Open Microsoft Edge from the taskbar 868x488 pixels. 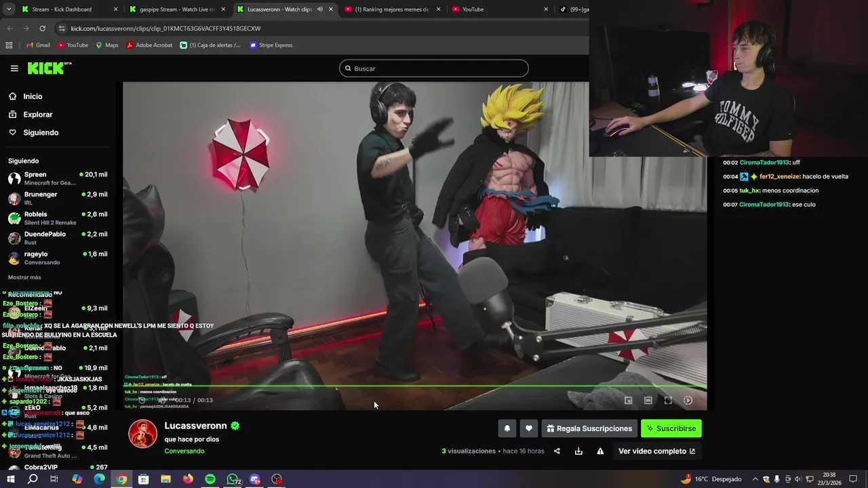[99, 479]
